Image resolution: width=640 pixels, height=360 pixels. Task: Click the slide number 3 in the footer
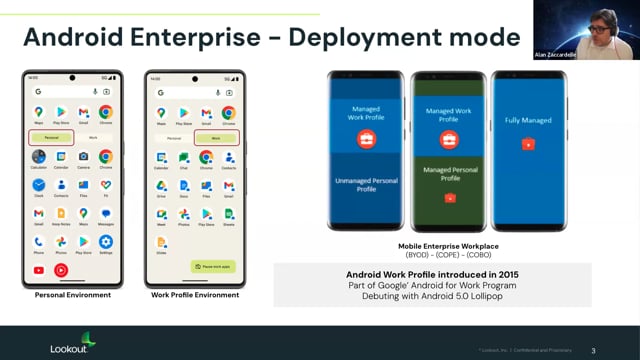(593, 351)
